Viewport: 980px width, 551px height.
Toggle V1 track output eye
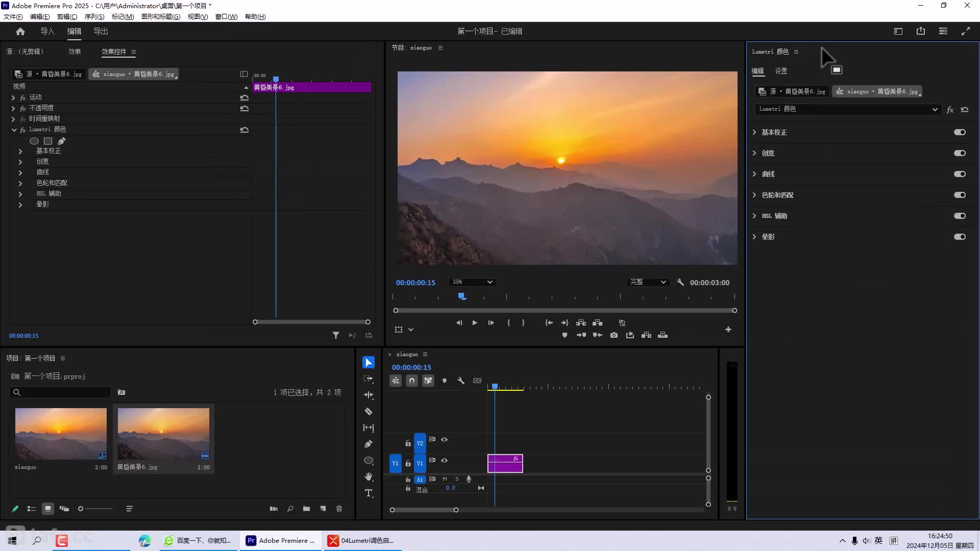[445, 460]
